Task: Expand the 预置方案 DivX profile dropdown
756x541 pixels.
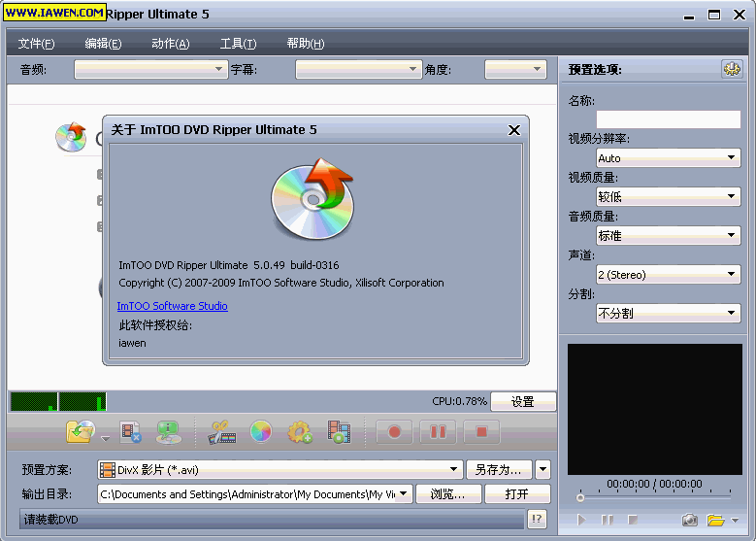Action: (279, 470)
